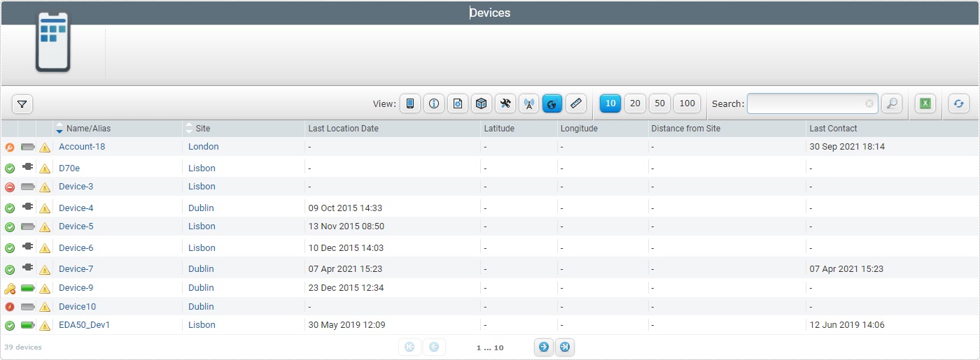The width and height of the screenshot is (980, 360).
Task: Click the battery icon for Device-9
Action: (x=28, y=288)
